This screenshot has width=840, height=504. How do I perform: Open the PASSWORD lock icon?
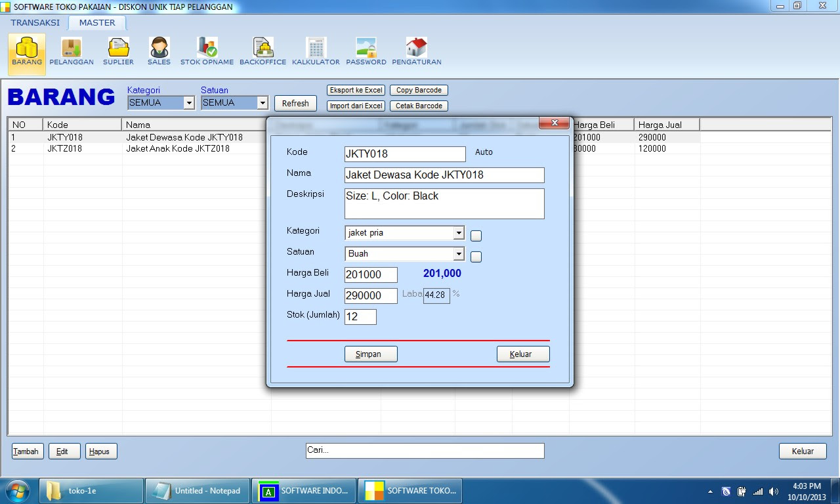[x=366, y=52]
